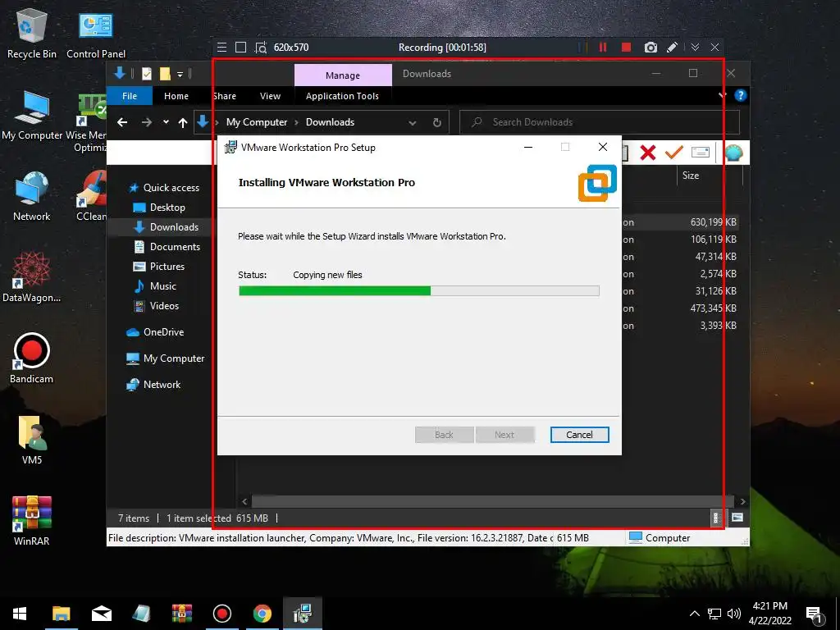The image size is (840, 630).
Task: Open the File tab in Explorer
Action: 130,96
